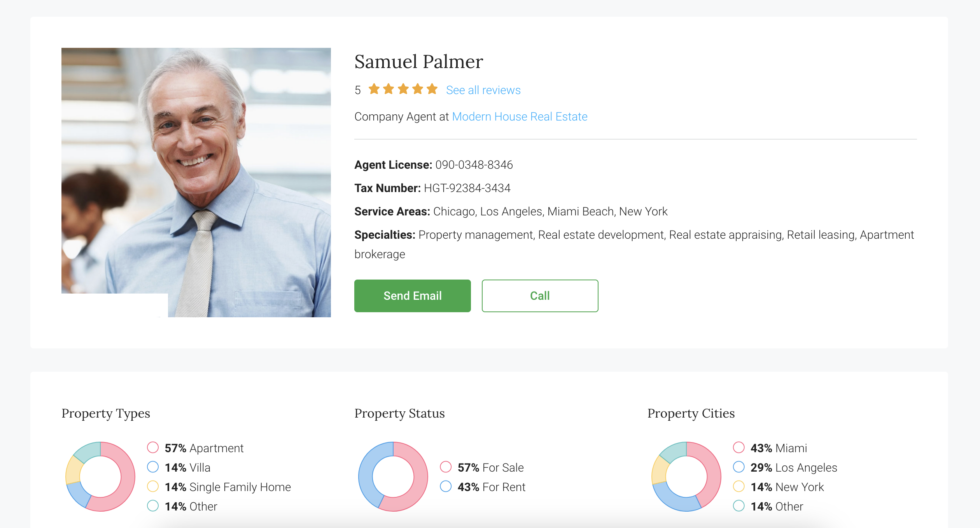Screen dimensions: 980x528
Task: Click the first rating star
Action: (x=374, y=89)
